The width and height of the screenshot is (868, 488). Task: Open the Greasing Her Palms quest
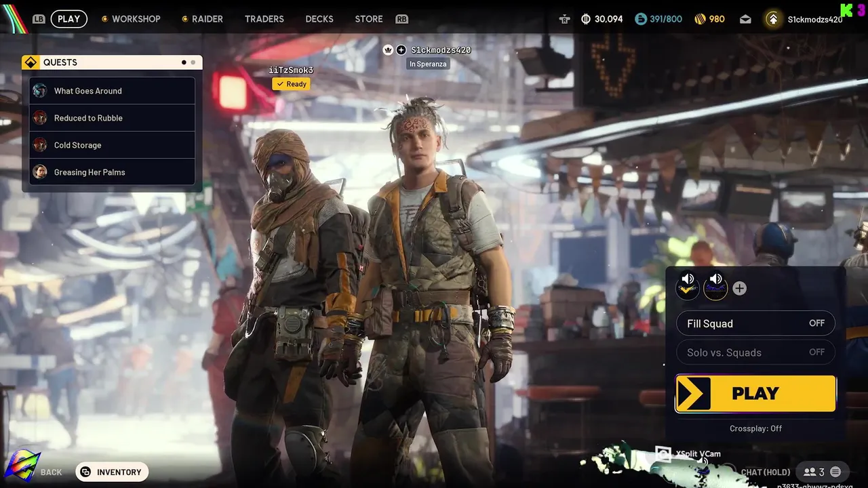pos(112,172)
